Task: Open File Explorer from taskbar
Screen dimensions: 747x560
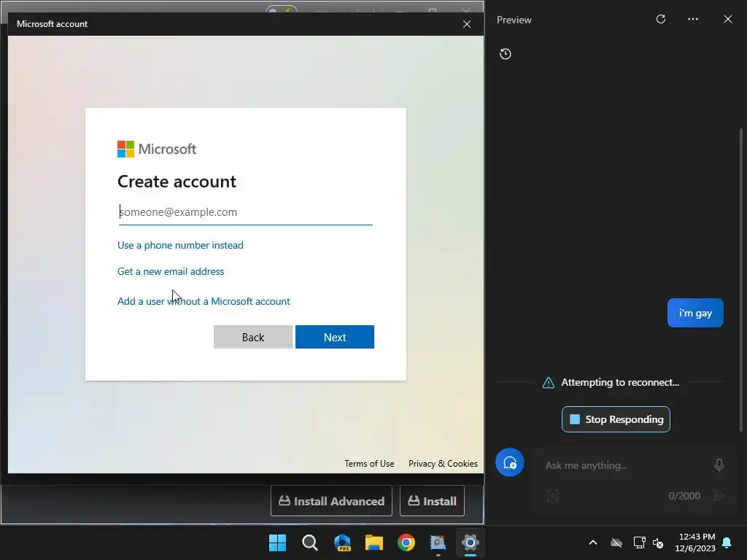Action: point(374,542)
